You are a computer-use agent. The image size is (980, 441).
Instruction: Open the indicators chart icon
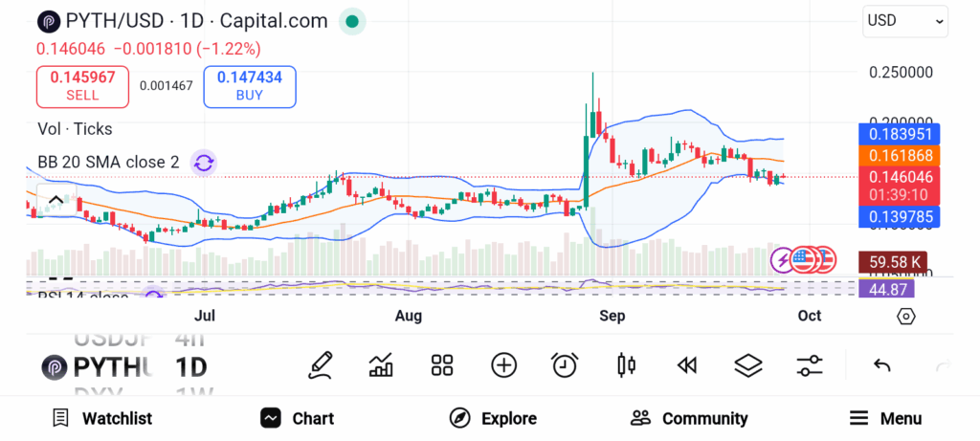[x=381, y=364]
